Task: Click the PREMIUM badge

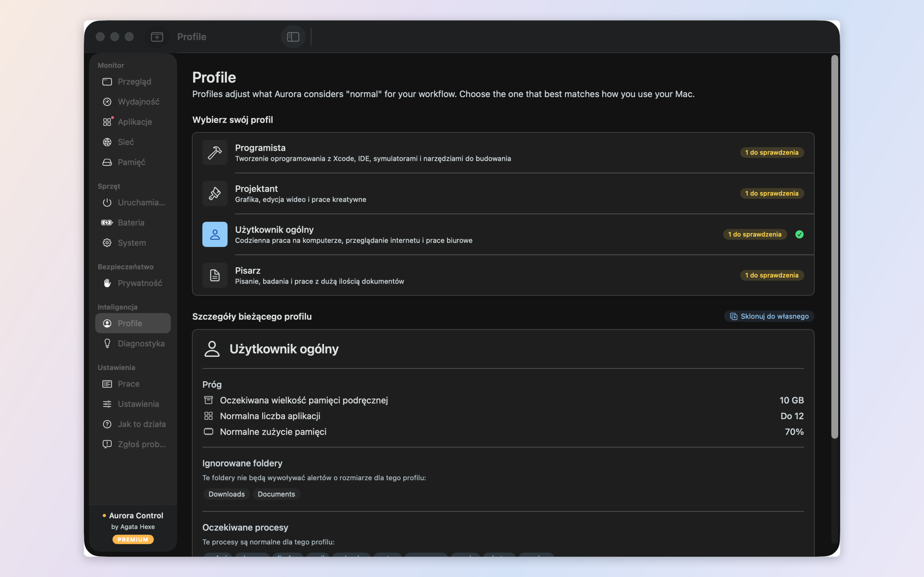Action: pyautogui.click(x=133, y=539)
